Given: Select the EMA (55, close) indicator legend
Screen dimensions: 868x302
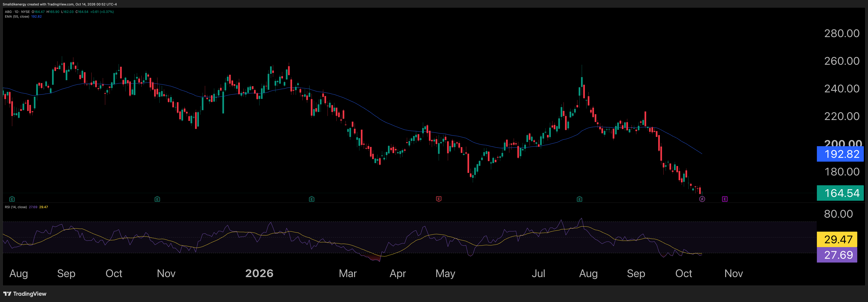Looking at the screenshot, I should tap(17, 17).
